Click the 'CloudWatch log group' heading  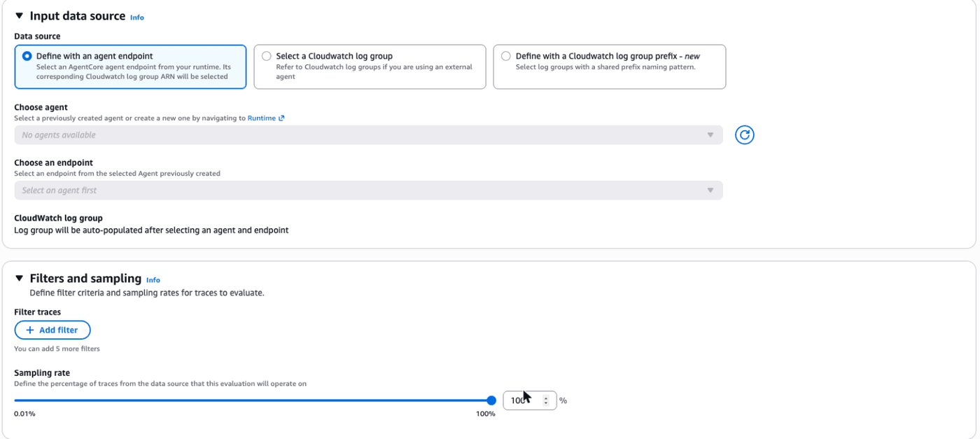point(58,218)
